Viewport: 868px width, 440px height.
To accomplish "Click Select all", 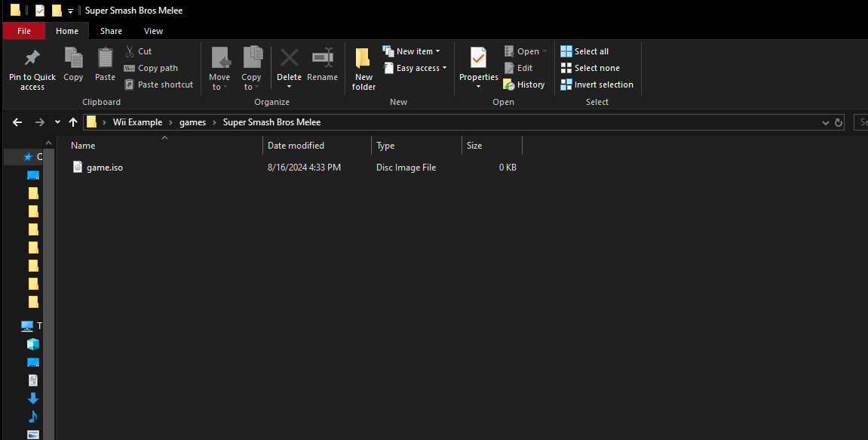I will (x=584, y=51).
